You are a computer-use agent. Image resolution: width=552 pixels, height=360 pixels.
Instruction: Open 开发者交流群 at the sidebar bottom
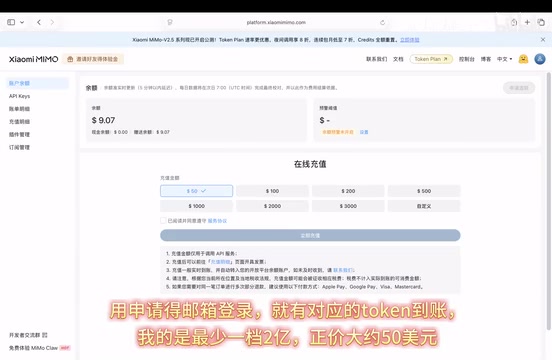coord(28,335)
